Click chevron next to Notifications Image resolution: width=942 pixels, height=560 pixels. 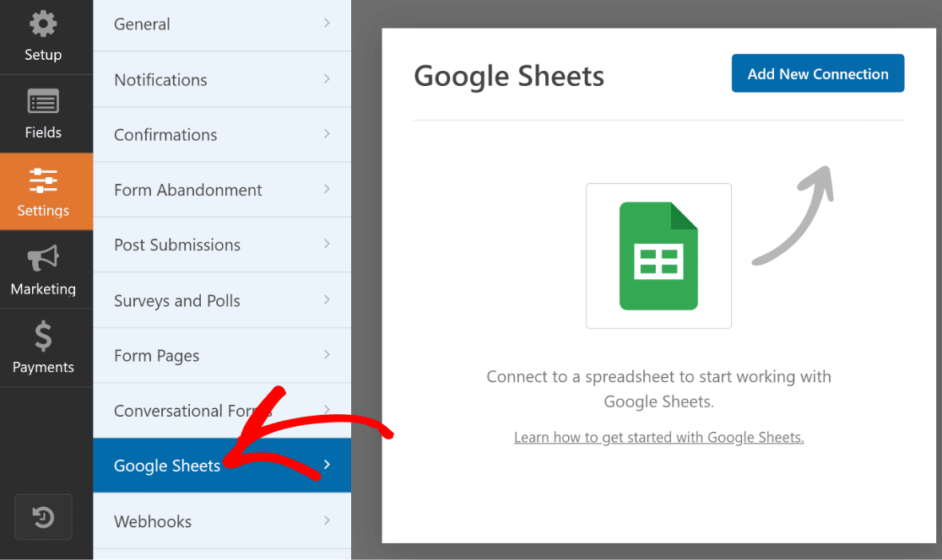[x=327, y=78]
